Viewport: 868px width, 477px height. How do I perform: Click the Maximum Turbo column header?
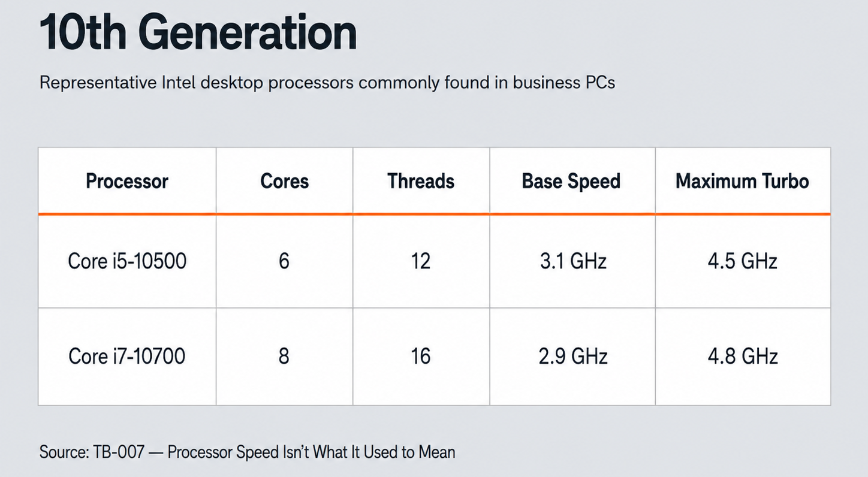[x=743, y=181]
